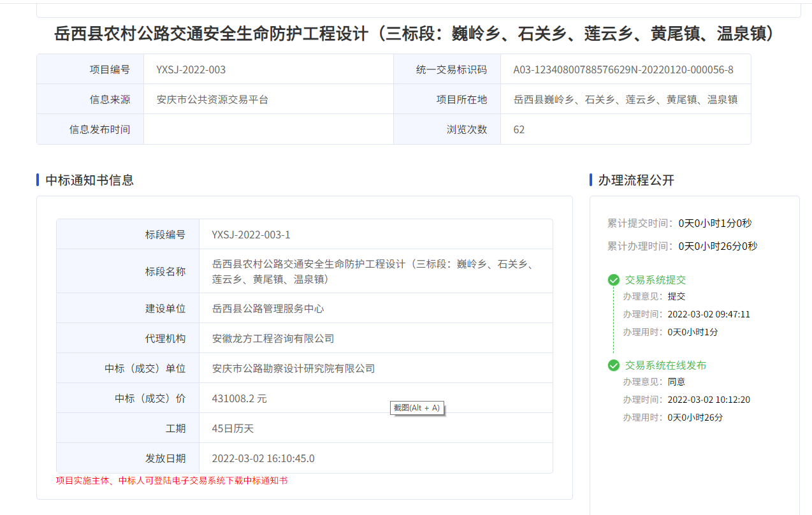
Task: Click the winning bidder 安庆市公路勘察设计研究院有限公司
Action: (x=293, y=368)
